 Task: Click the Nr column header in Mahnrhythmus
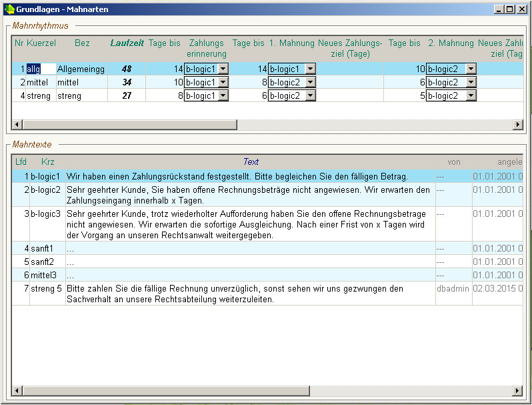19,43
